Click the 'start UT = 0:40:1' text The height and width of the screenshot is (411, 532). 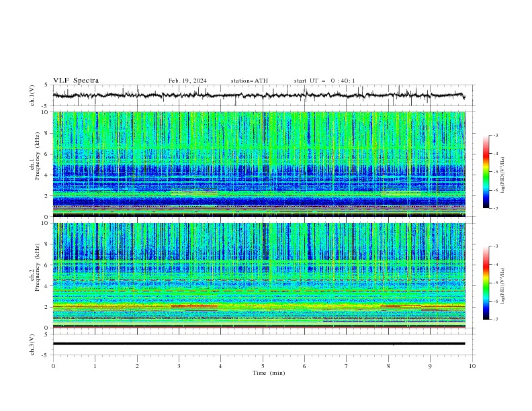(324, 81)
